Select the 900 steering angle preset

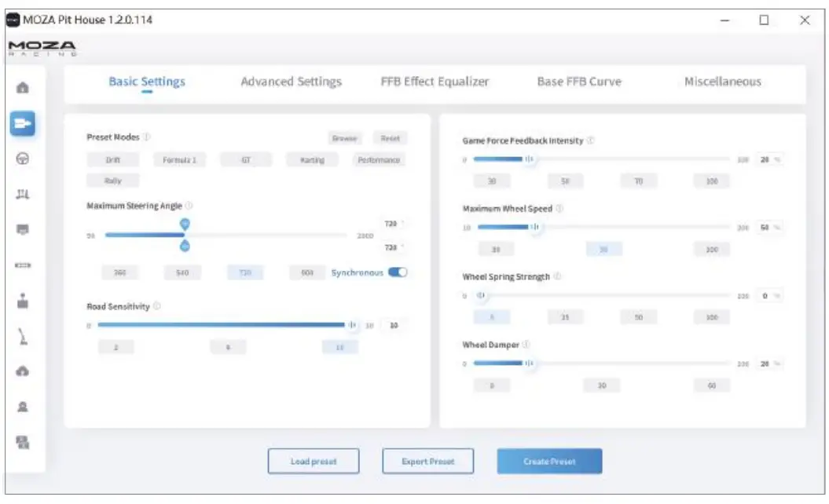pyautogui.click(x=307, y=272)
